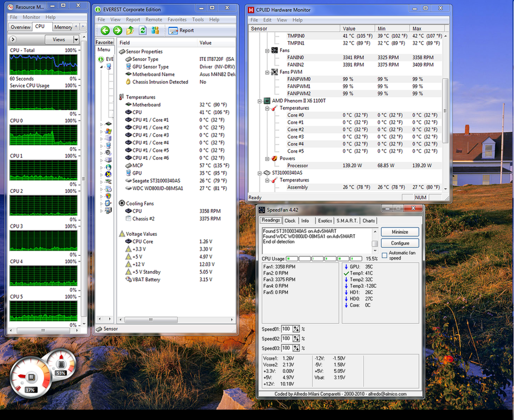Image resolution: width=514 pixels, height=420 pixels.
Task: Click the Sensor Properties section icon
Action: (x=122, y=52)
